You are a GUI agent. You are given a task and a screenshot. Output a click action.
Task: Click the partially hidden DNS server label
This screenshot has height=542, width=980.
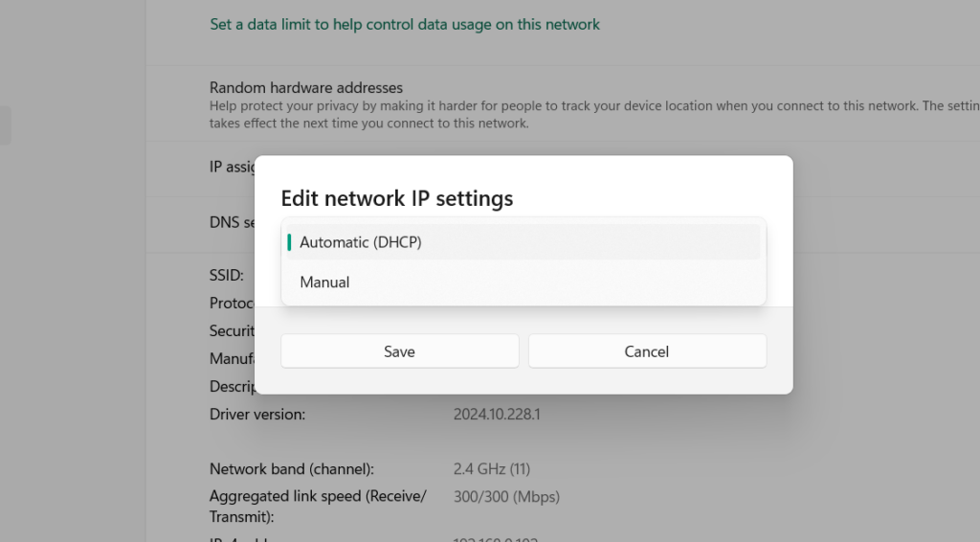click(231, 222)
